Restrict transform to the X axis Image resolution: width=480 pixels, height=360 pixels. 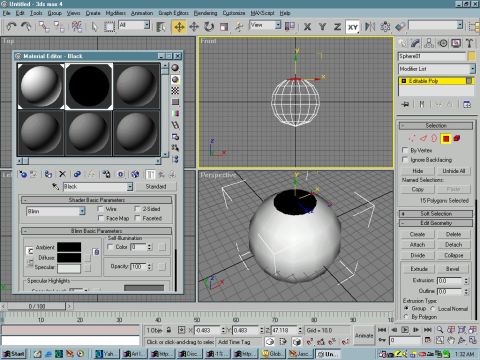(x=308, y=27)
